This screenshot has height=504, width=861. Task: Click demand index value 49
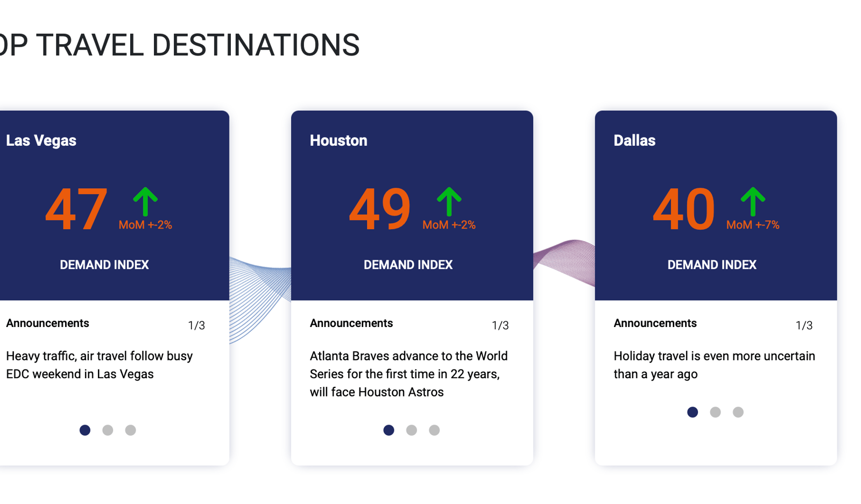(380, 209)
